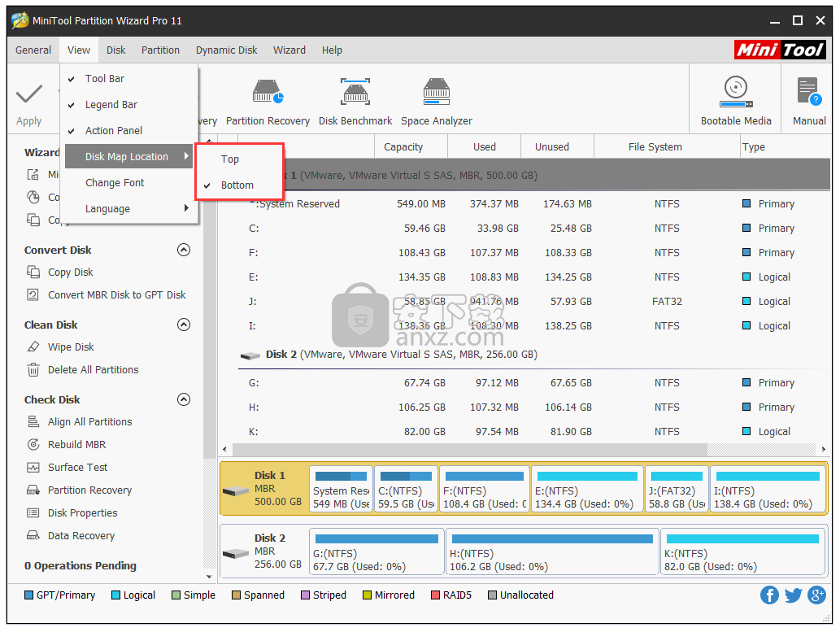
Task: Expand the Language submenu
Action: click(x=128, y=208)
